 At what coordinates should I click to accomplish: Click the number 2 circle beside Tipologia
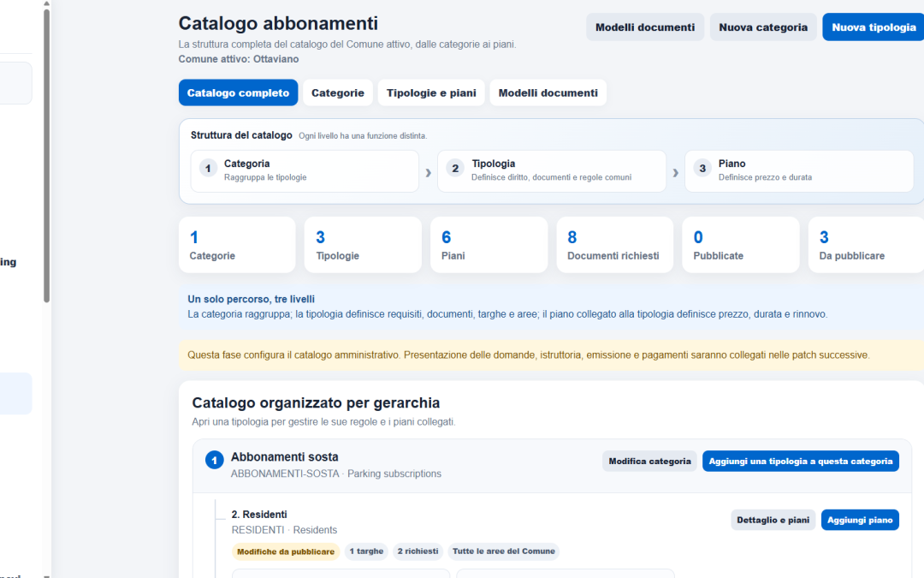click(x=455, y=169)
